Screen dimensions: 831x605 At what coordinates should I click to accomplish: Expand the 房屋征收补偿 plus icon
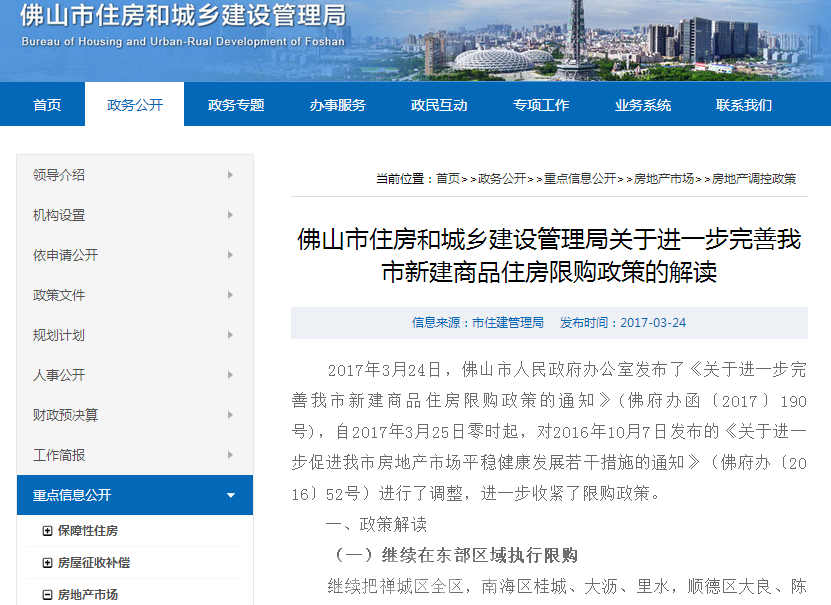(47, 563)
